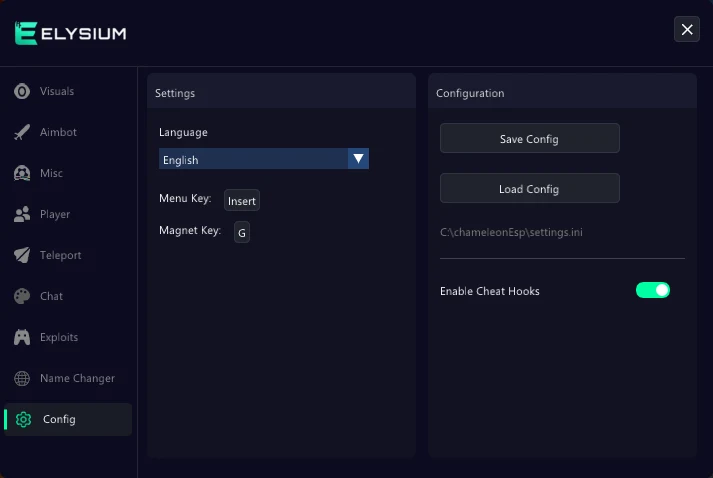This screenshot has width=713, height=478.
Task: Open the Visuals tab label
Action: coord(57,91)
